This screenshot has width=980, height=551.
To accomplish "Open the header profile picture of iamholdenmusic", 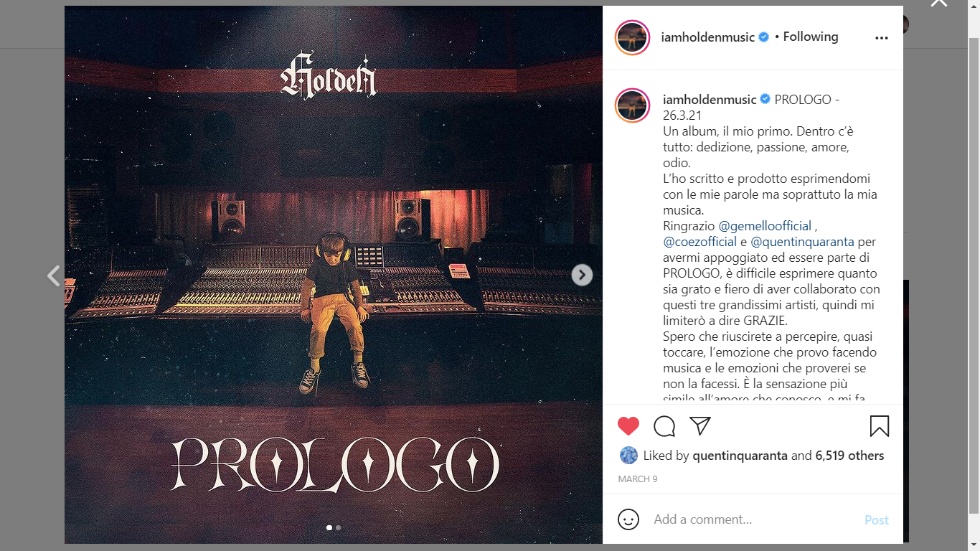I will tap(633, 37).
